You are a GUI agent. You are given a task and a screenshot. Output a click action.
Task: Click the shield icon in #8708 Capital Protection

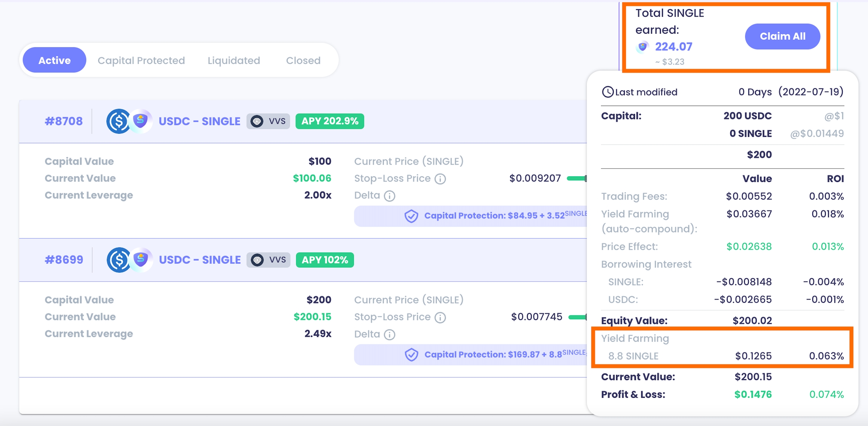411,216
